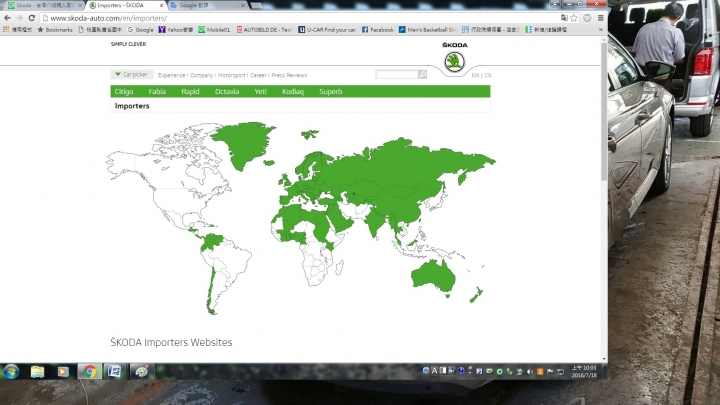
Task: Open the Motorsport menu link
Action: tap(231, 75)
